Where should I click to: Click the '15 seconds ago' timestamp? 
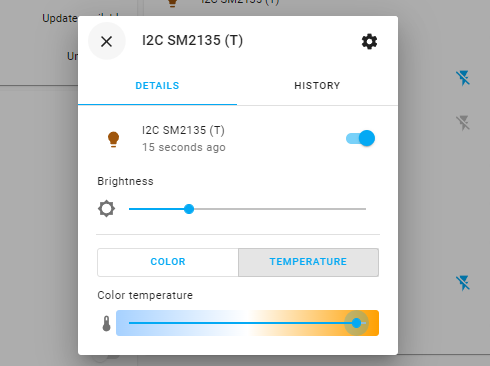[184, 147]
